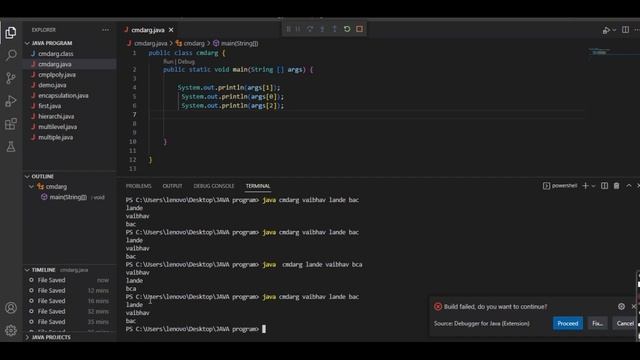Click the Run Java play icon
640x360 pixels.
point(606,30)
